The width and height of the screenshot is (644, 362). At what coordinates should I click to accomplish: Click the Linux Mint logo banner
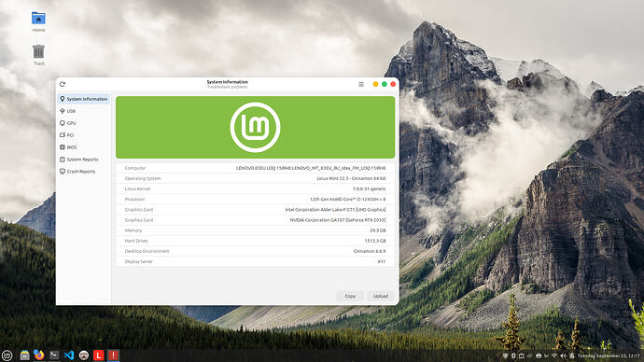[x=255, y=127]
